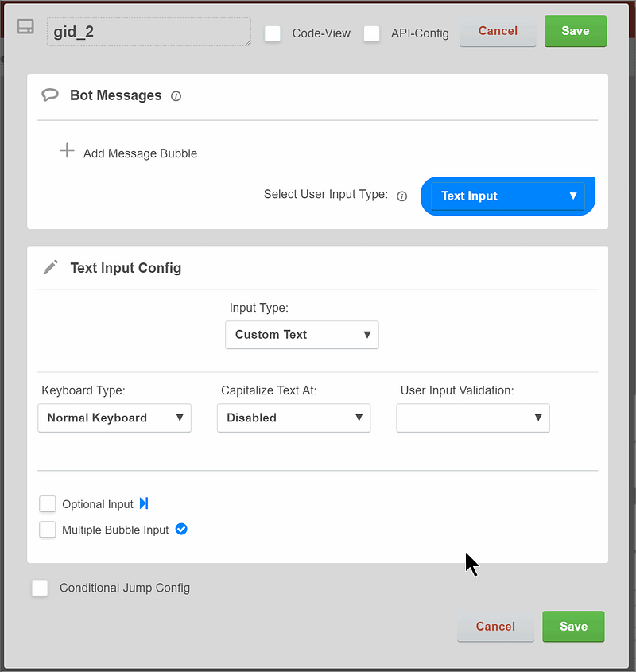The width and height of the screenshot is (636, 672).
Task: Click the API-Config label text
Action: [x=420, y=33]
